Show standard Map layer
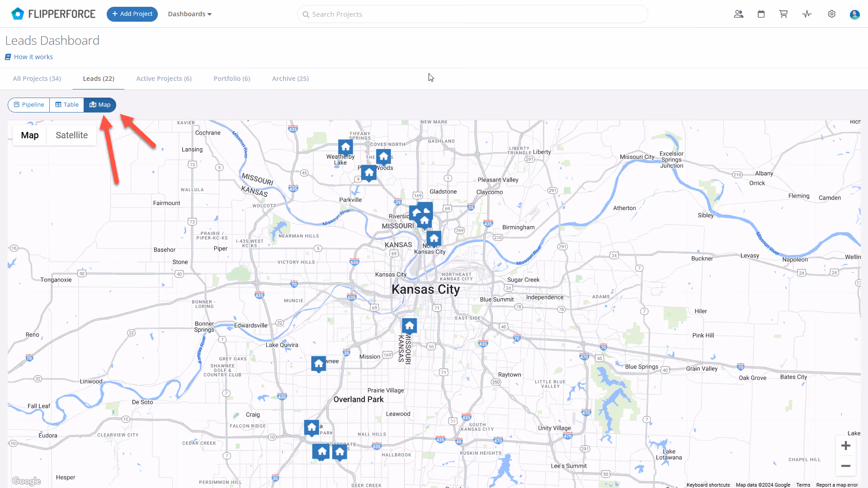 pos(30,135)
